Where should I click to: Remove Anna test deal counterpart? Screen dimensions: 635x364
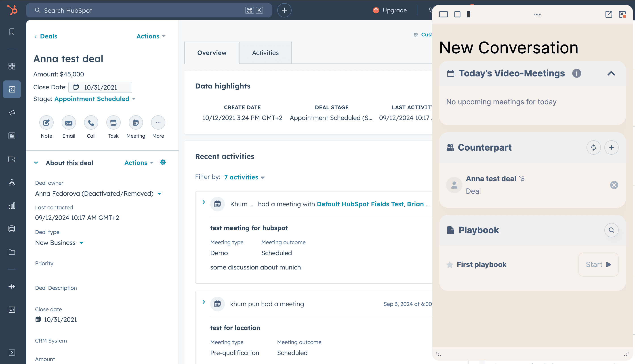(614, 185)
